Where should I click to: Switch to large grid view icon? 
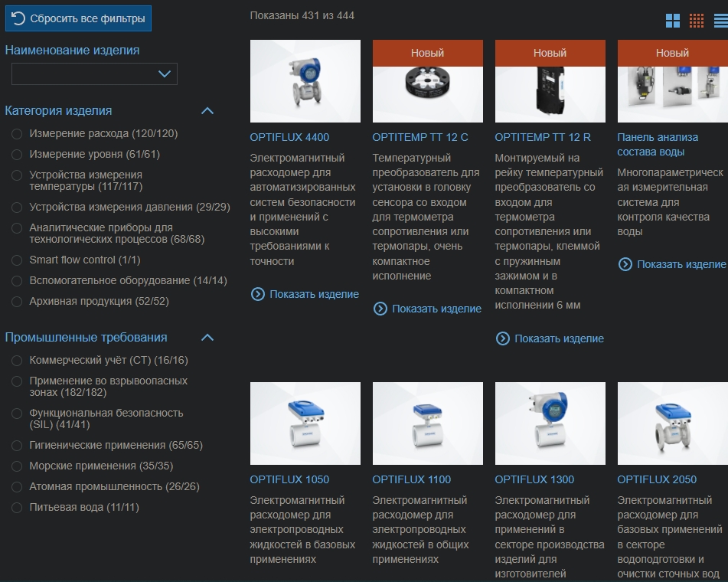pos(673,21)
